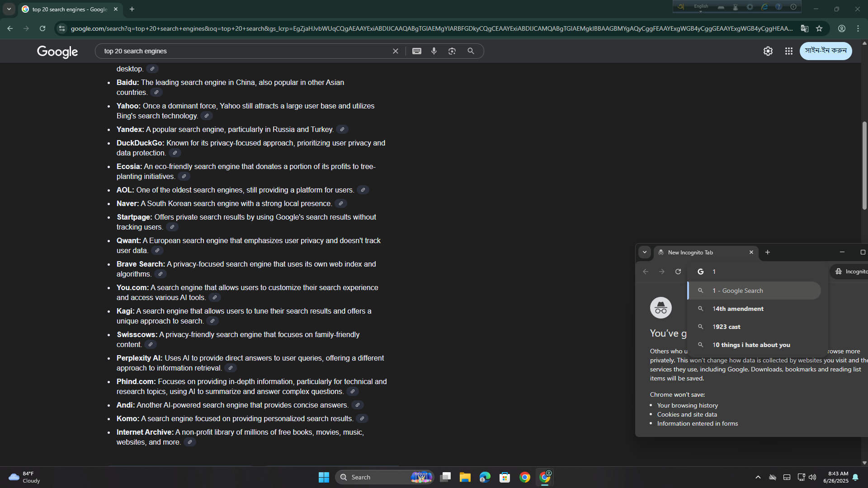Open source link after Internet Archive entry
The width and height of the screenshot is (868, 488).
(x=190, y=442)
